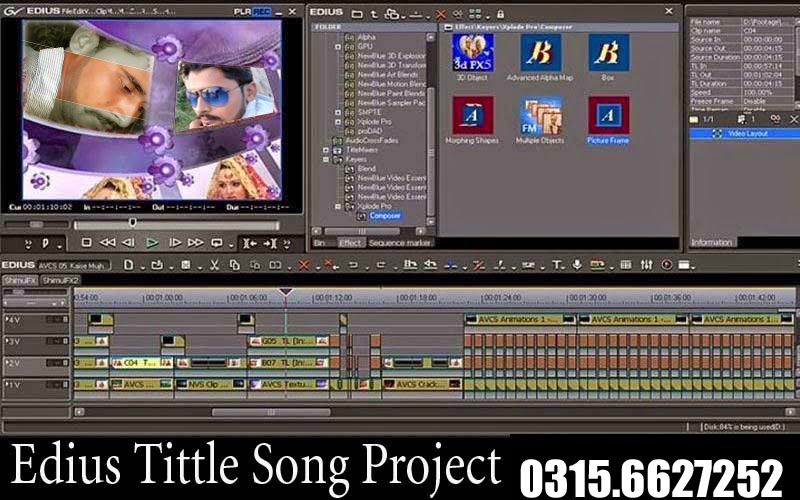
Task: Click the player position scrub slider handle
Action: (x=133, y=222)
